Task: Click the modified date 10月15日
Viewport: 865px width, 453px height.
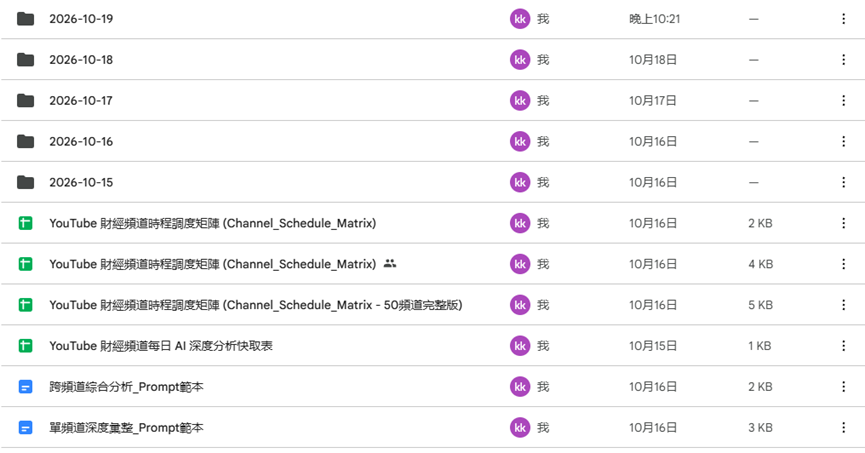Action: [653, 345]
